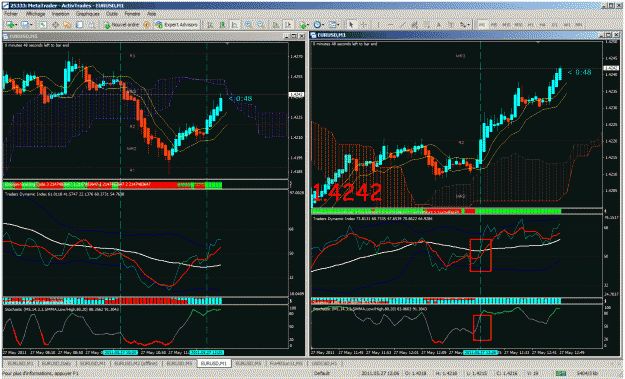Open the Fenêtre menu
The image size is (625, 379).
pyautogui.click(x=132, y=14)
